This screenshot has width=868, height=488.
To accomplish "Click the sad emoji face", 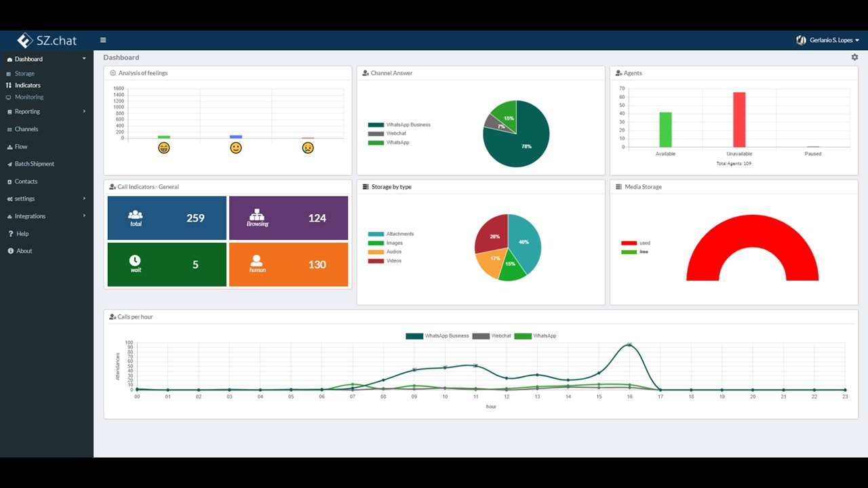I will 308,148.
